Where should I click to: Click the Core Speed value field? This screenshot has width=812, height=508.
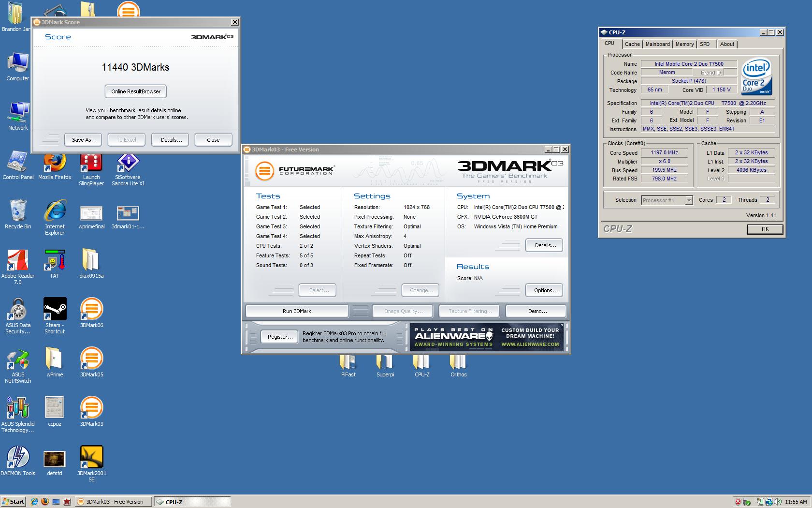click(x=664, y=152)
